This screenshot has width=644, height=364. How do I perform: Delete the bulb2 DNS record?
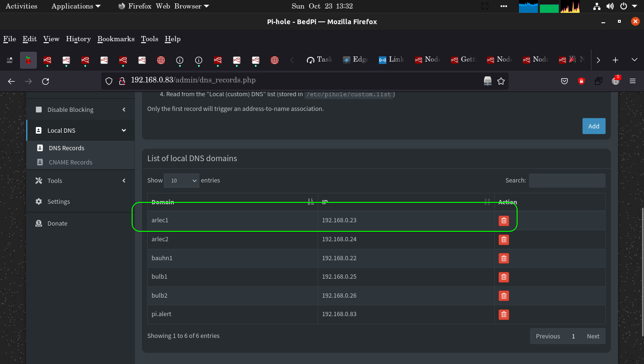(504, 296)
